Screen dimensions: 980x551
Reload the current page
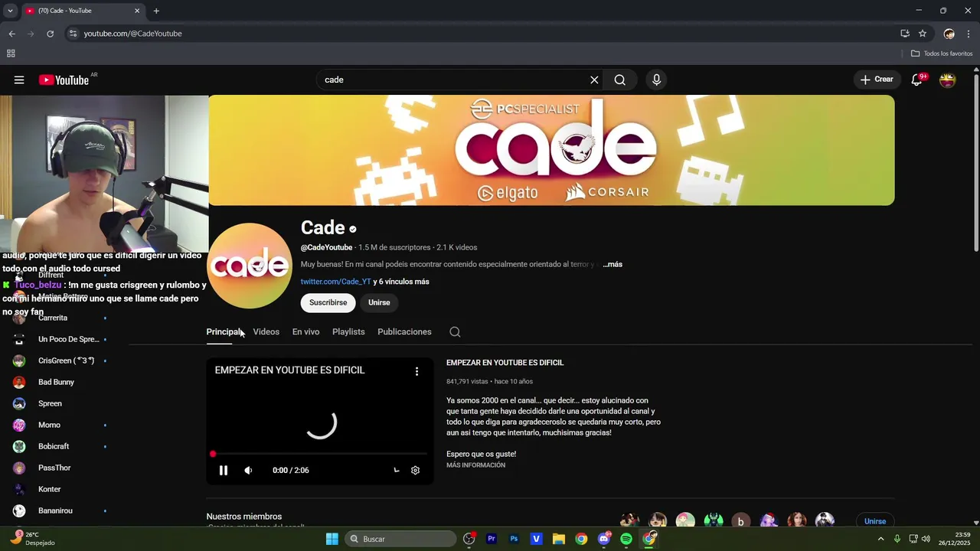50,34
